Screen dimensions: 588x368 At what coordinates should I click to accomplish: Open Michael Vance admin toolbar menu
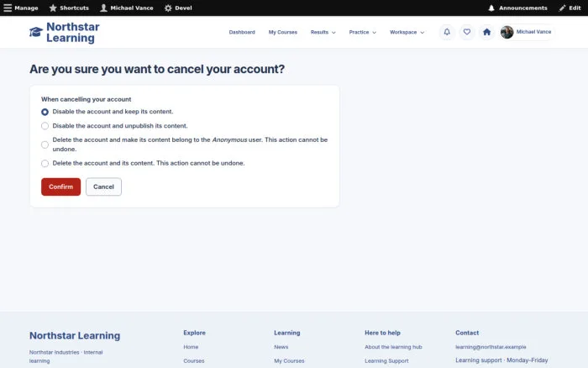(127, 8)
